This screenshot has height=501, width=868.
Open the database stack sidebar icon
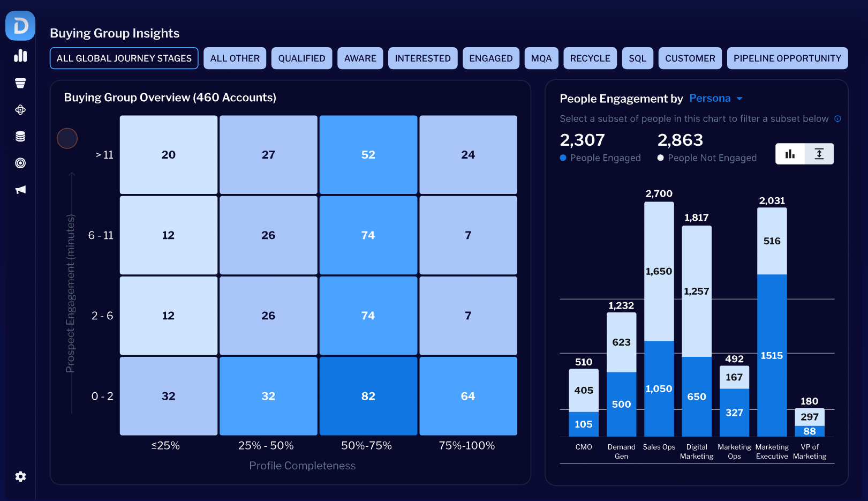tap(20, 137)
